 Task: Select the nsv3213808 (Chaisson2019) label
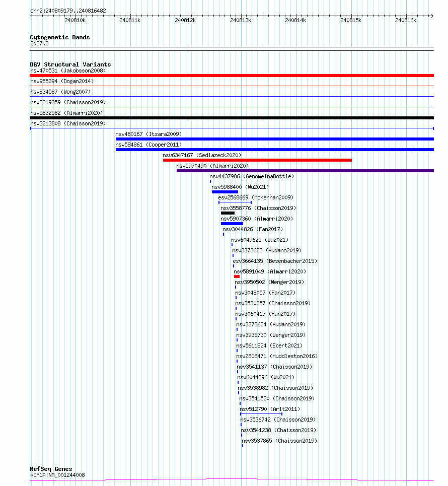point(68,123)
